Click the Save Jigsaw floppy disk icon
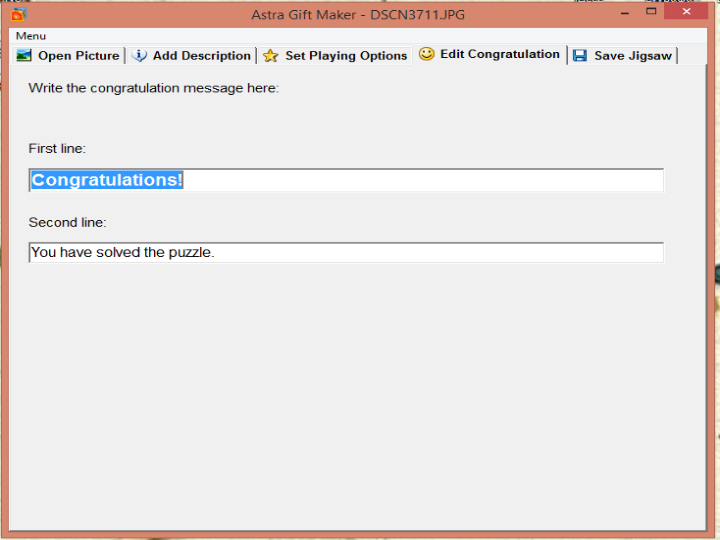Viewport: 720px width, 540px height. [580, 56]
